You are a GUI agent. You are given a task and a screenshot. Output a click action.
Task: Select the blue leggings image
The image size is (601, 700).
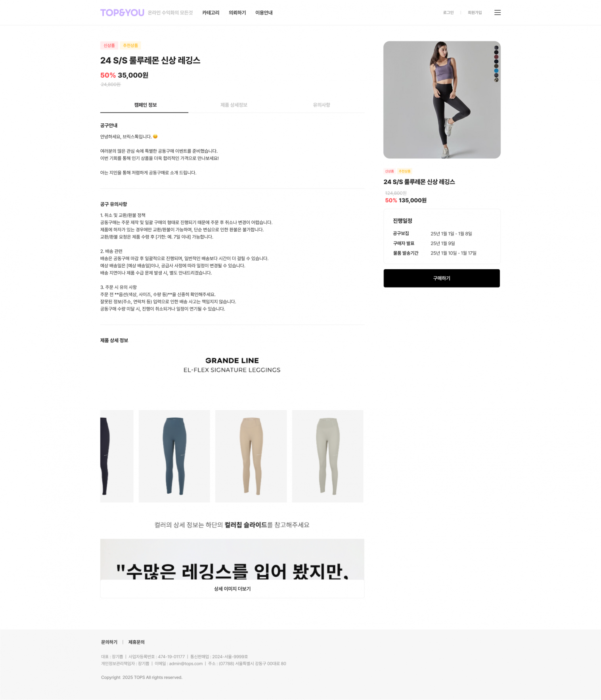click(x=174, y=456)
